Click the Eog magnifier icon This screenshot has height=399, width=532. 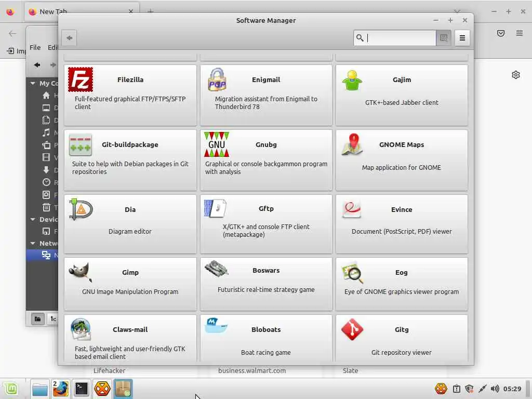[353, 272]
